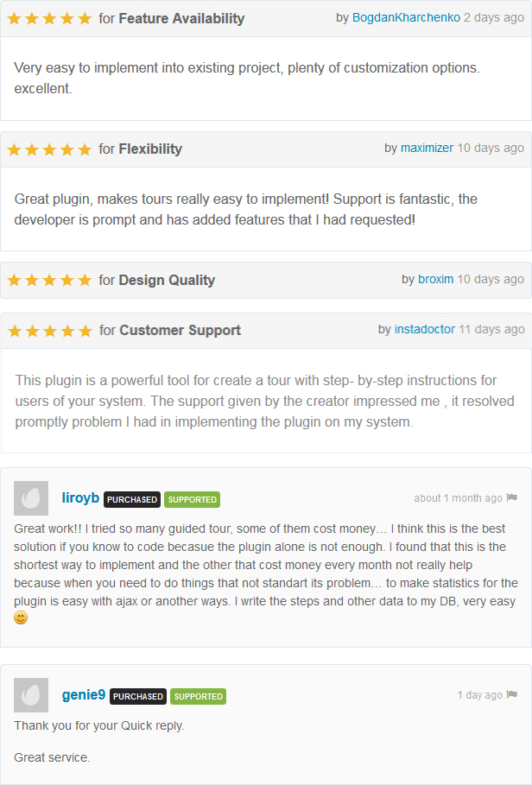Click the flag icon on genie9's comment
Viewport: 532px width, 785px height.
pyautogui.click(x=511, y=693)
